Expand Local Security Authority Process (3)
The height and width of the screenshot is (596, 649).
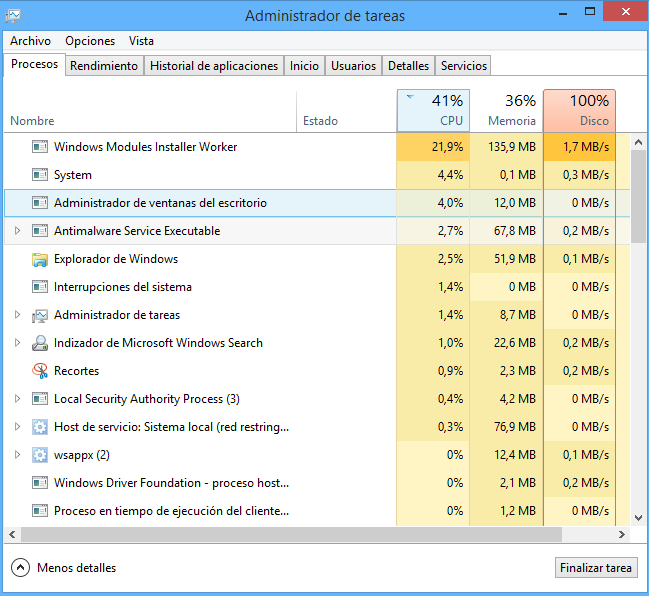coord(17,399)
